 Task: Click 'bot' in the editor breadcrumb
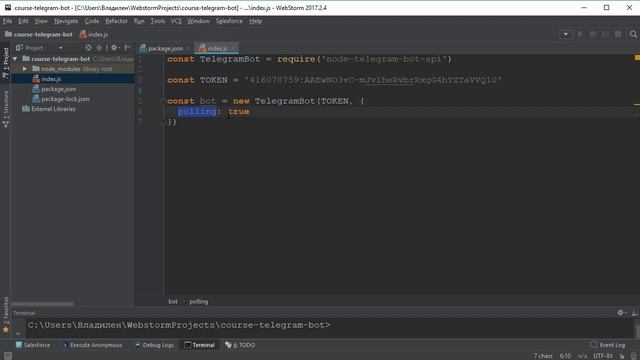coord(173,302)
